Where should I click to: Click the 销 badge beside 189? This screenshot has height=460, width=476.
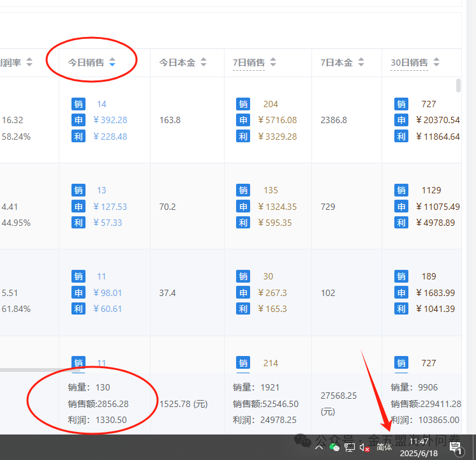pos(401,276)
